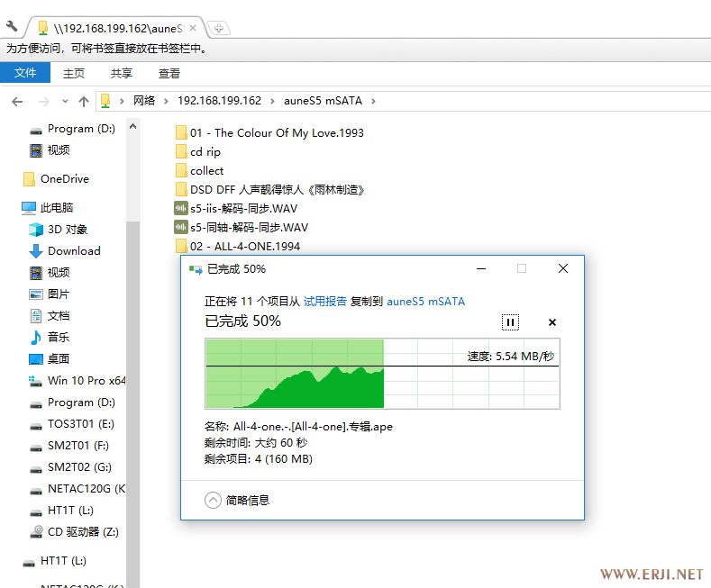
Task: Cancel the copy with small X
Action: tap(551, 322)
